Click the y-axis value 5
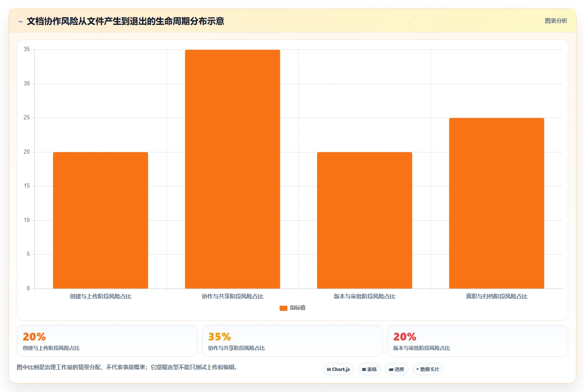The height and width of the screenshot is (392, 585). pyautogui.click(x=28, y=254)
